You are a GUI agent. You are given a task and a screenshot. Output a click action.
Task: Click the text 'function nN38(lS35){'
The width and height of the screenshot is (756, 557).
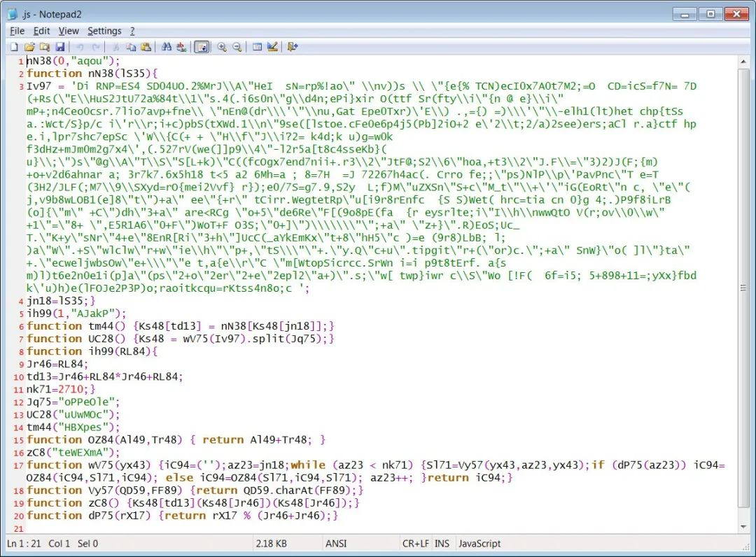(x=92, y=73)
